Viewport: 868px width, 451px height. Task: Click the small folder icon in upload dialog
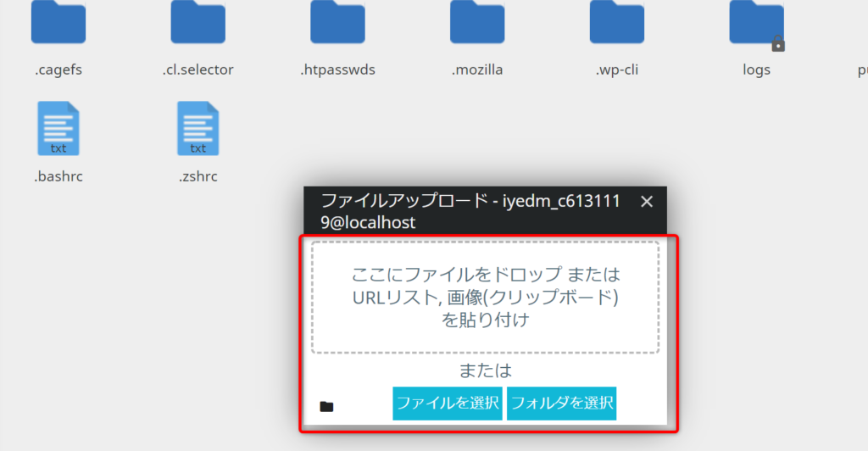click(326, 407)
